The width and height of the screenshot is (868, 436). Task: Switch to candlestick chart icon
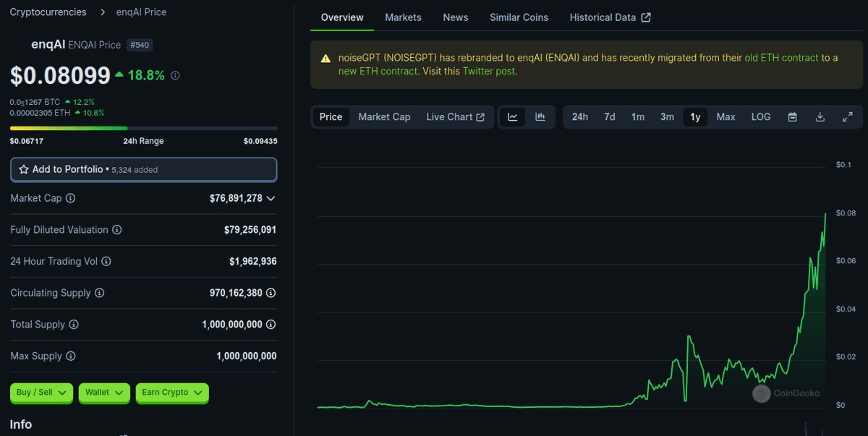(x=540, y=117)
